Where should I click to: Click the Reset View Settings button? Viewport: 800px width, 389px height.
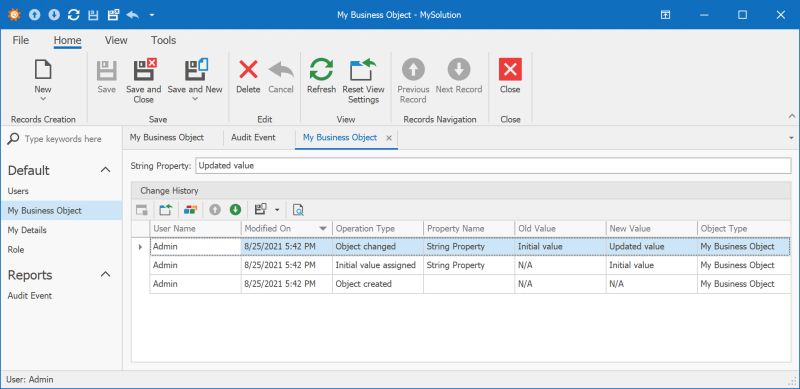click(363, 81)
